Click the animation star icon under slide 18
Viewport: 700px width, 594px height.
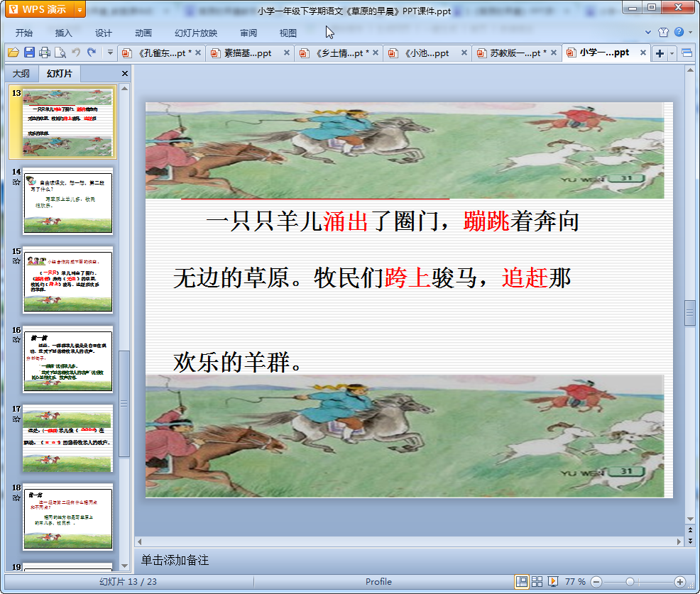coord(16,498)
